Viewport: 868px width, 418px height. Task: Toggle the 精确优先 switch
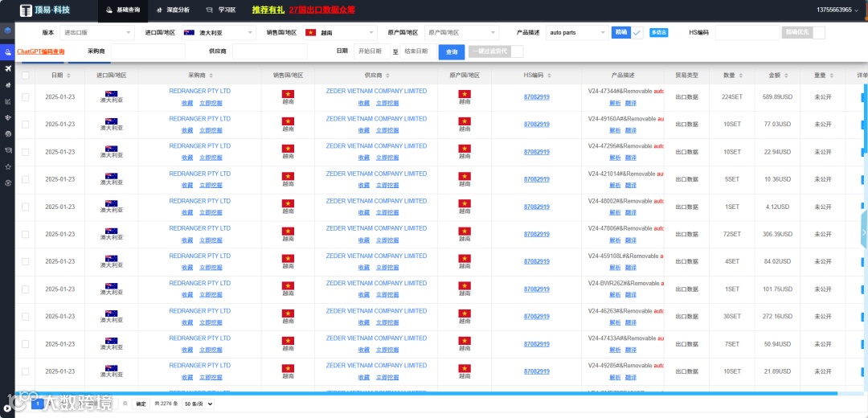click(803, 33)
